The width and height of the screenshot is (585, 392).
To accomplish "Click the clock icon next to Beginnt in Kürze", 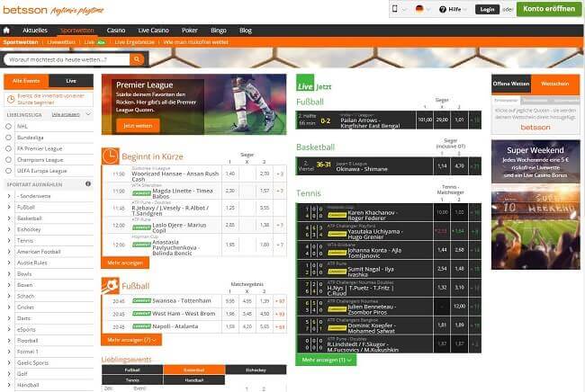I will (110, 156).
